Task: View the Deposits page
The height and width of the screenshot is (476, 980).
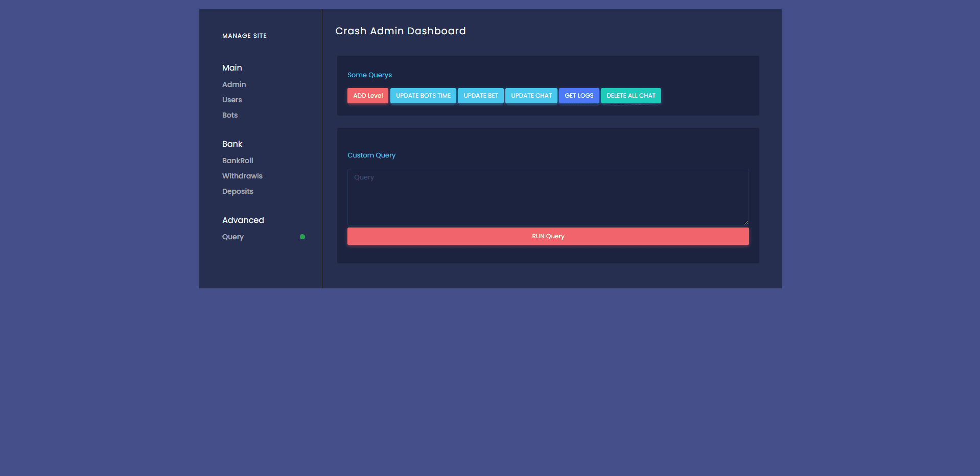Action: pyautogui.click(x=238, y=191)
